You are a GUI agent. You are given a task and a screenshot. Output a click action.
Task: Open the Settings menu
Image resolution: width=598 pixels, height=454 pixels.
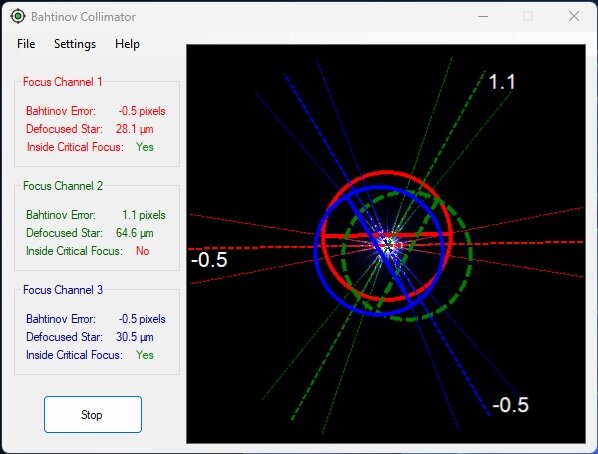click(x=75, y=44)
